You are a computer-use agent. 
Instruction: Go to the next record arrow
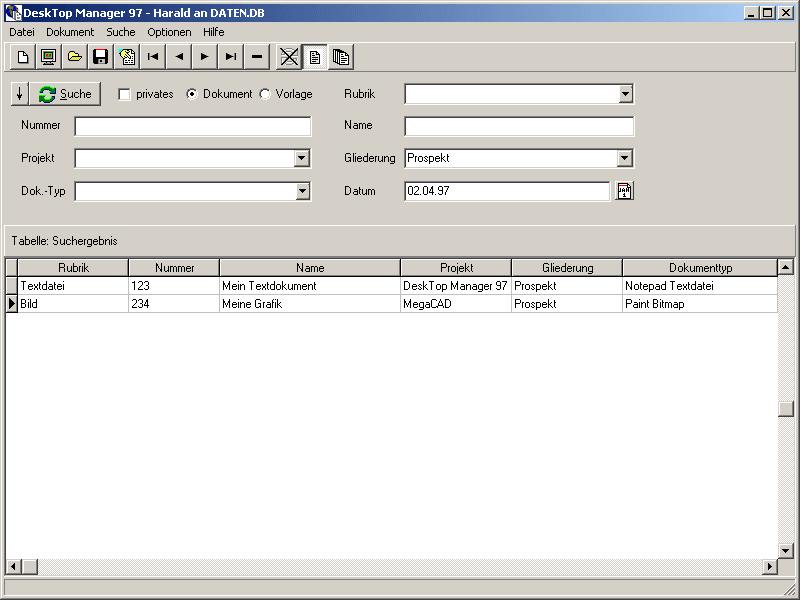[x=205, y=57]
